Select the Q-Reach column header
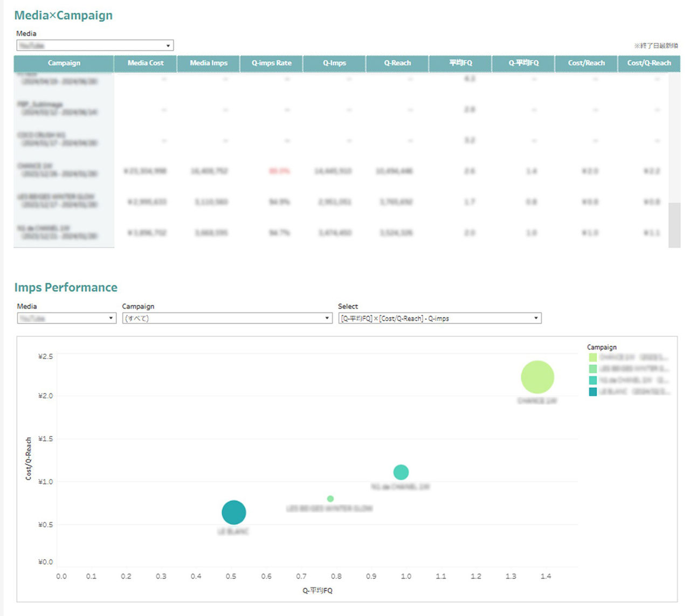The image size is (690, 616). [x=397, y=63]
